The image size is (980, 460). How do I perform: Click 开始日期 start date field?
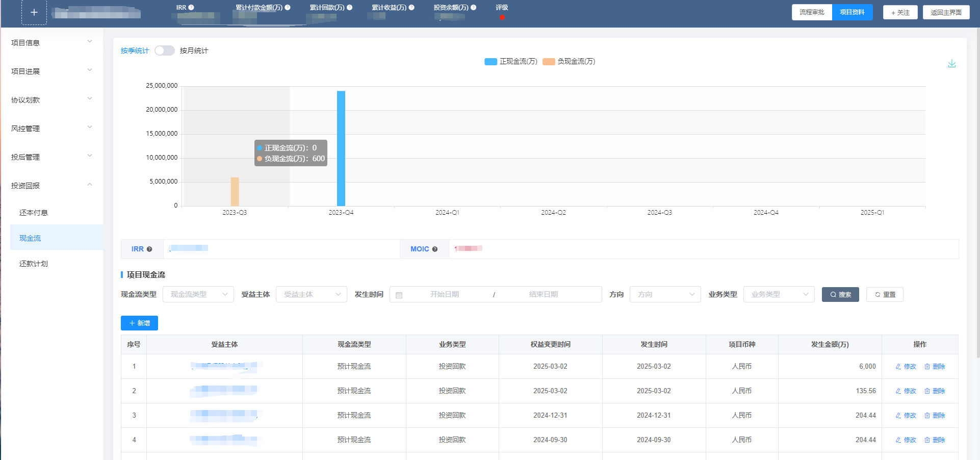click(445, 294)
